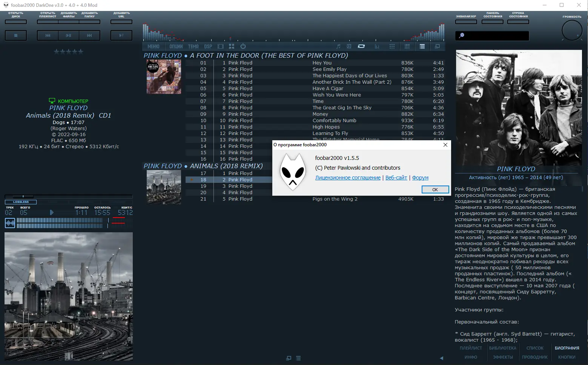This screenshot has width=588, height=365.
Task: Click the power/shutdown icon in the toolbar
Action: tap(243, 46)
